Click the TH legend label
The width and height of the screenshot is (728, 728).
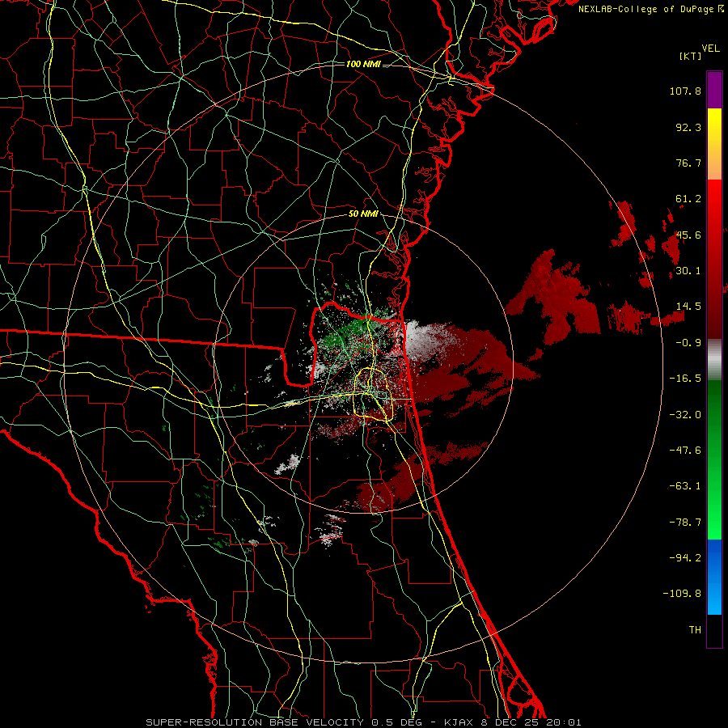[695, 629]
